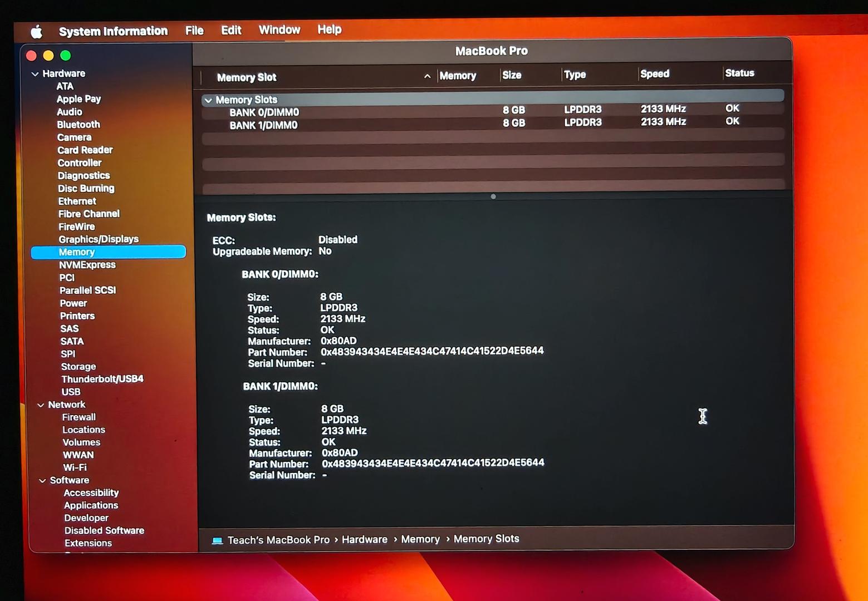The width and height of the screenshot is (868, 601).
Task: Select the BANK 0/DIMM0 row
Action: (x=493, y=110)
